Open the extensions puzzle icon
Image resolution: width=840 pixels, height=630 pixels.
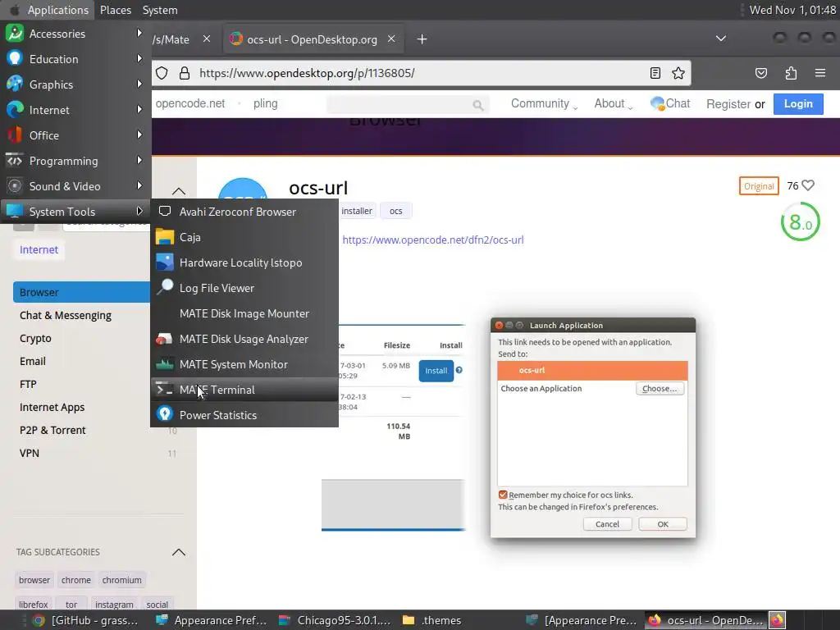pyautogui.click(x=791, y=73)
